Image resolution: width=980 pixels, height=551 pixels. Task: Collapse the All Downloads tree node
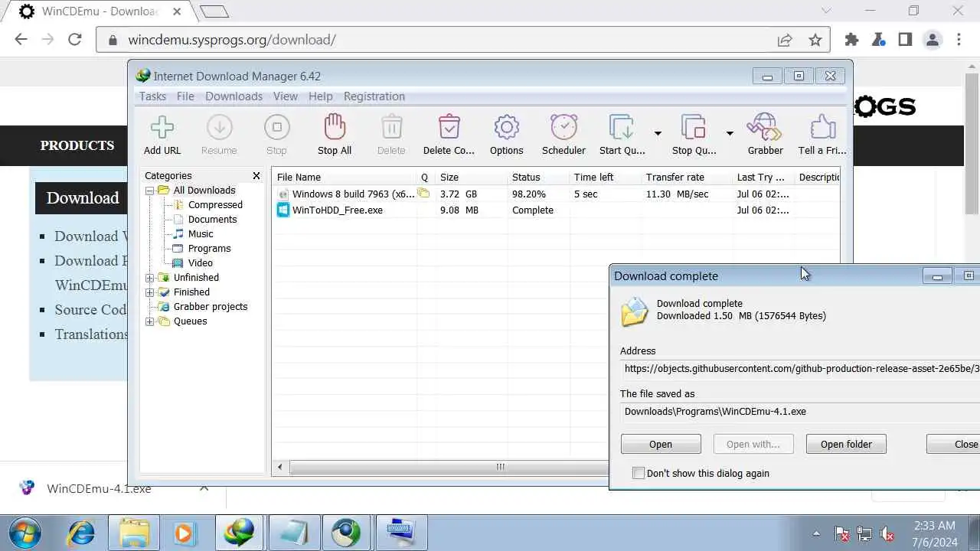point(150,191)
